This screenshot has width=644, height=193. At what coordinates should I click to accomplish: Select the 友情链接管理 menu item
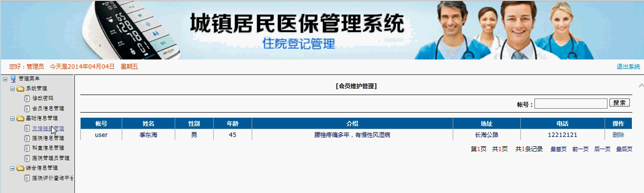click(x=48, y=128)
